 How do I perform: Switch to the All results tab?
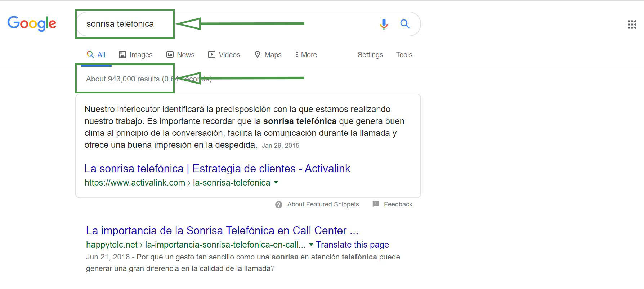96,55
